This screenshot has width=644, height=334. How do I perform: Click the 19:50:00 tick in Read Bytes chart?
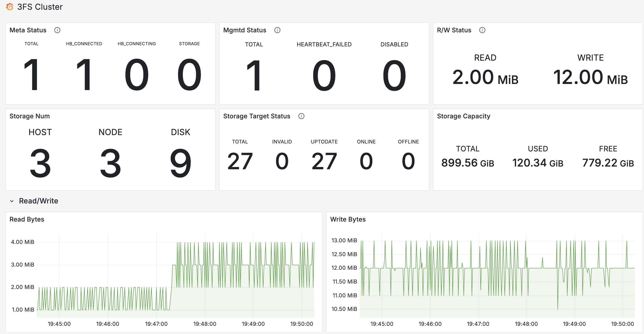point(301,324)
